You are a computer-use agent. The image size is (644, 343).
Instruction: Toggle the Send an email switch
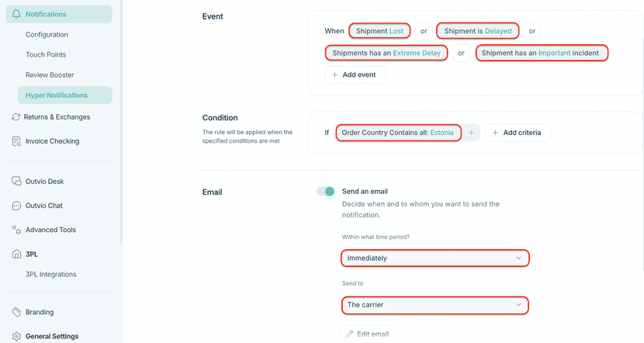tap(325, 192)
